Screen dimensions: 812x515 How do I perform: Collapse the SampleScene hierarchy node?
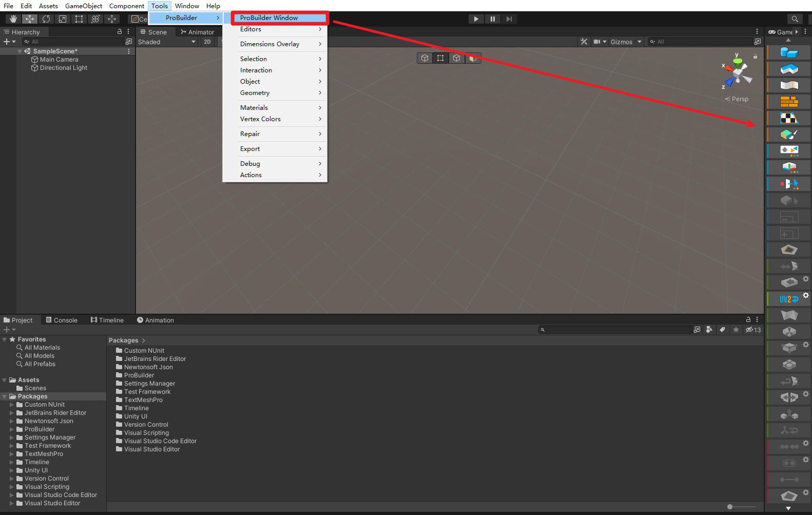(x=20, y=51)
